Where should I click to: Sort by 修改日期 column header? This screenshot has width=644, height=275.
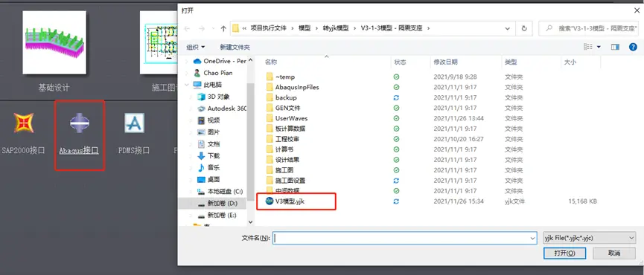pyautogui.click(x=446, y=62)
